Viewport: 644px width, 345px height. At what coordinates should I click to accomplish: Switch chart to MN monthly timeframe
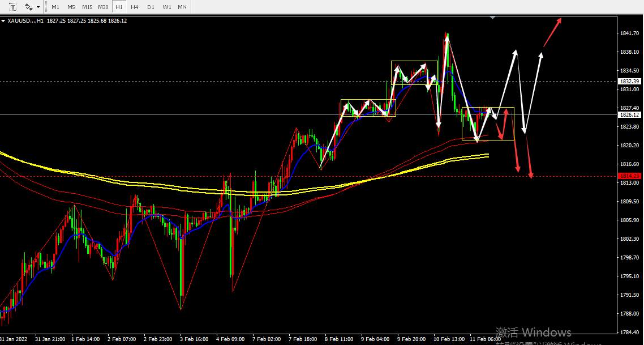tap(182, 7)
